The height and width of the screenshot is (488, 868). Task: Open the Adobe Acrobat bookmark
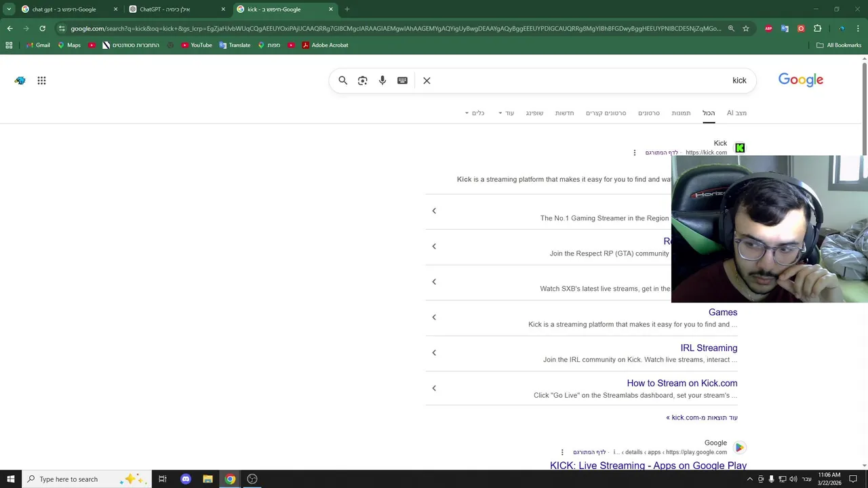325,45
